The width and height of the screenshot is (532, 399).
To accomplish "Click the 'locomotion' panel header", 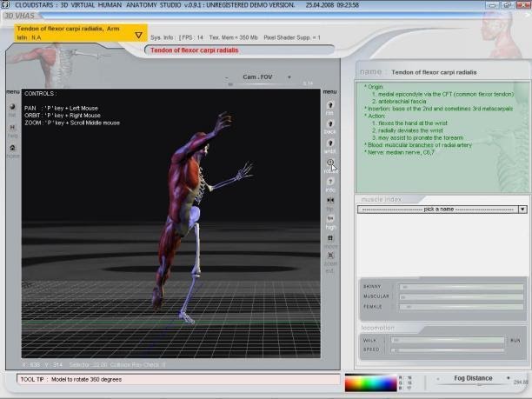I will [x=377, y=328].
